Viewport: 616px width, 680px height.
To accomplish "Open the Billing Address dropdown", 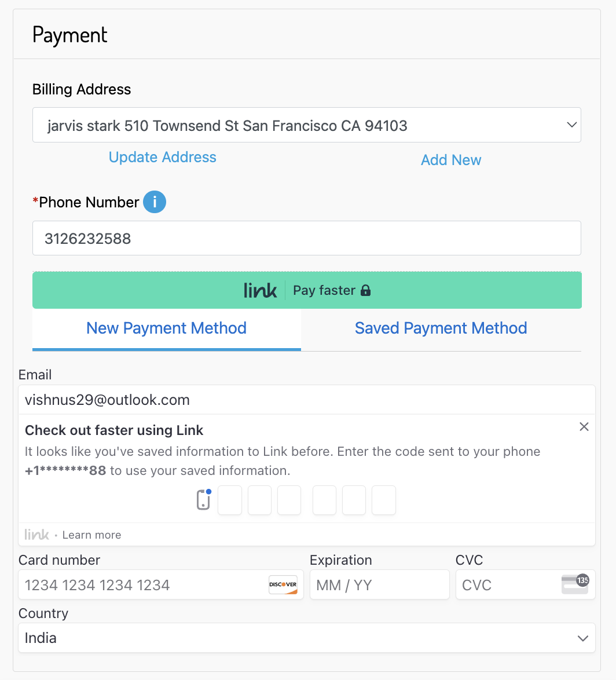I will tap(306, 125).
